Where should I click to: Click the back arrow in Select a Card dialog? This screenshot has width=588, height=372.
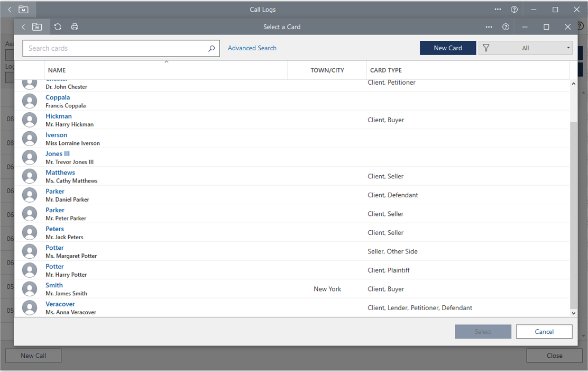23,27
